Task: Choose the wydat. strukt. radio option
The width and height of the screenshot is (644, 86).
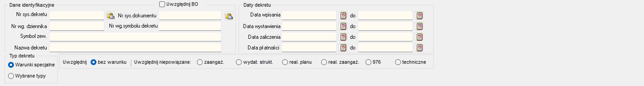Action: (239, 62)
